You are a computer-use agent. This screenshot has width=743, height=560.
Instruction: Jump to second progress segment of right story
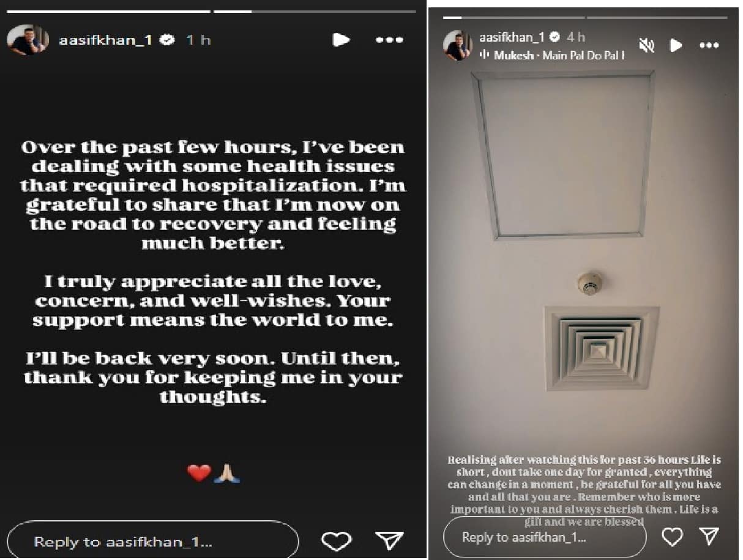[656, 17]
